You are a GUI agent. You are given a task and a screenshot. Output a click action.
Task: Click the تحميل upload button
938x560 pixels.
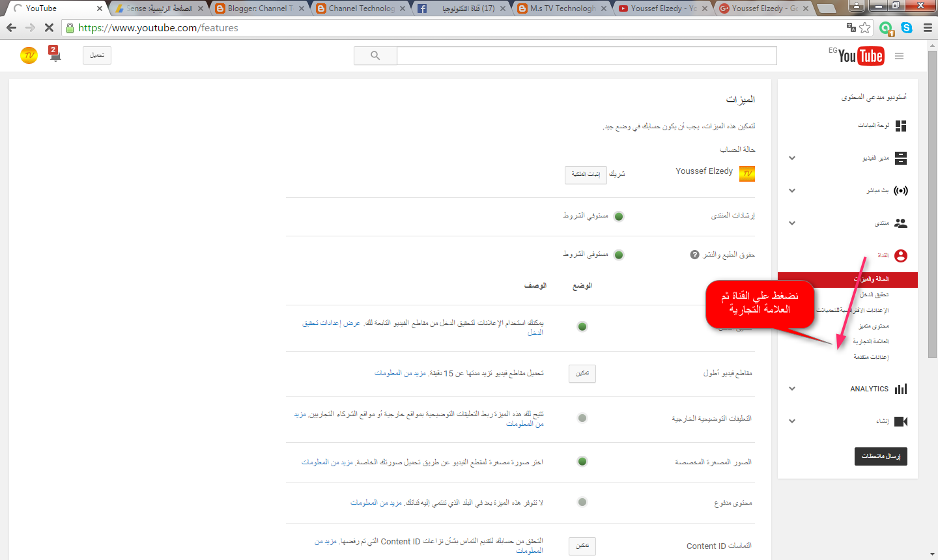click(x=96, y=55)
